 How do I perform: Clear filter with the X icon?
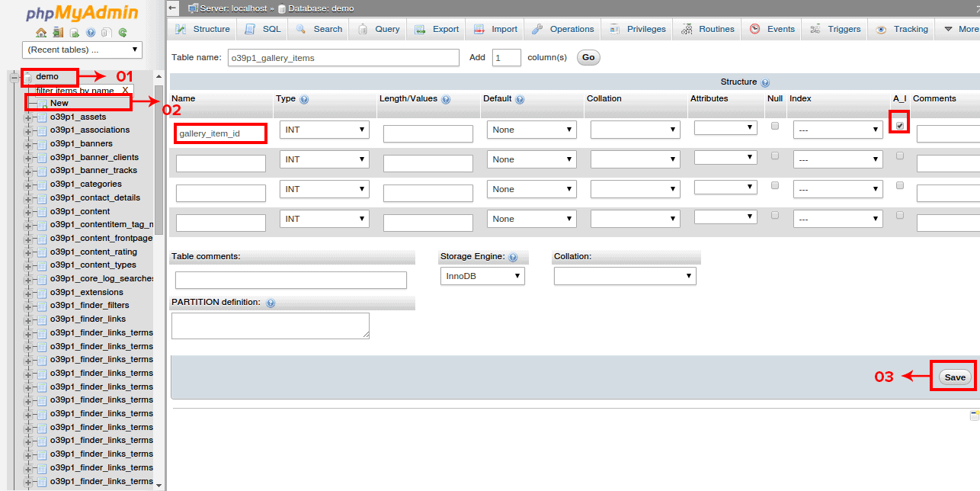(125, 90)
